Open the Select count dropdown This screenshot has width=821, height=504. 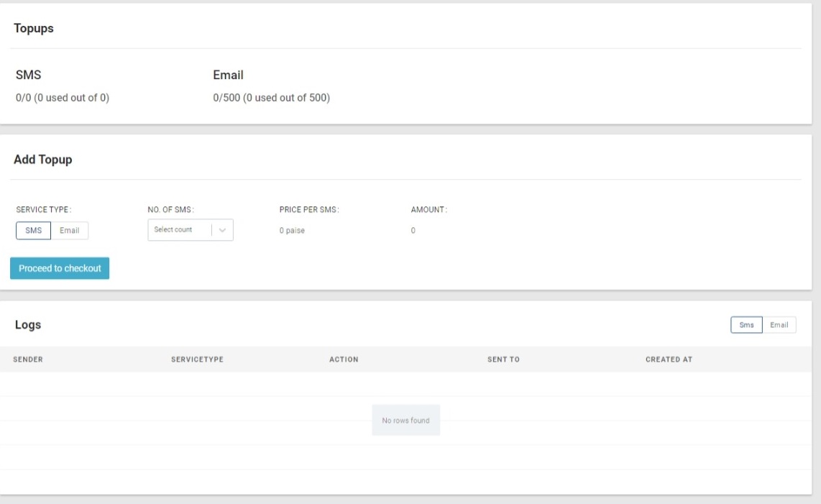pyautogui.click(x=190, y=230)
